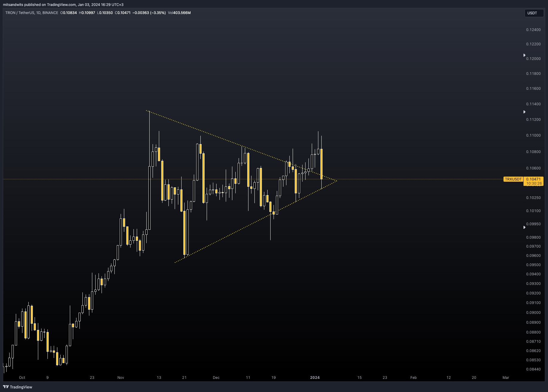This screenshot has width=548, height=392.
Task: Click the volume readout Vol403.566M
Action: tap(179, 13)
